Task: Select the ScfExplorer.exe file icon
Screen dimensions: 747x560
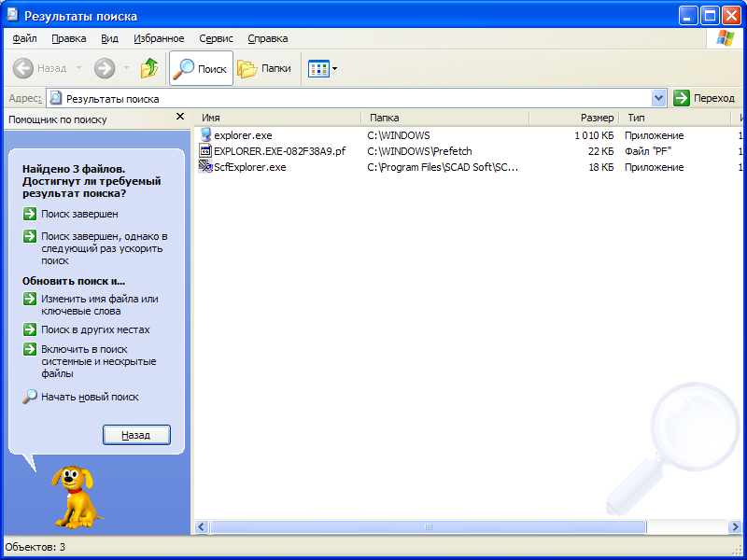Action: [205, 167]
